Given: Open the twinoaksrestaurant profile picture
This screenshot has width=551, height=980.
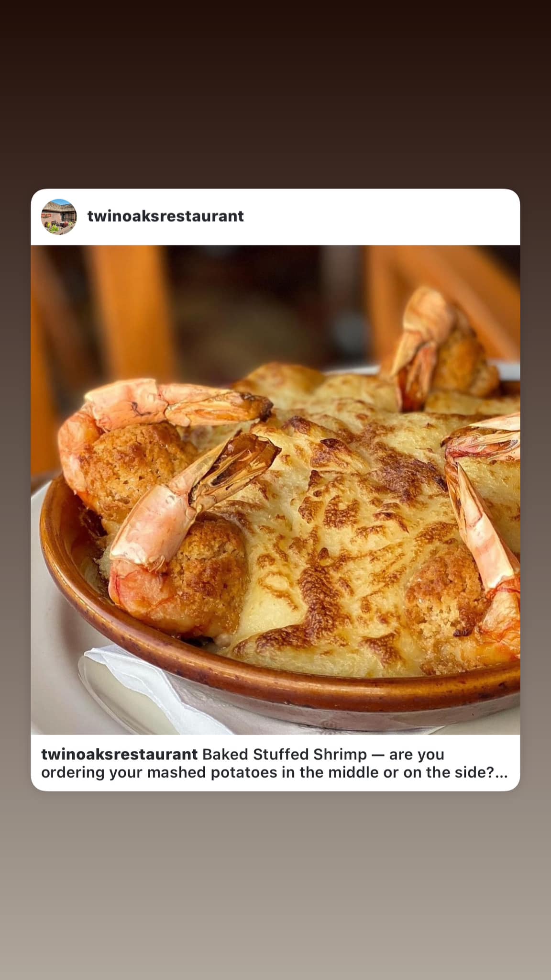Looking at the screenshot, I should point(59,217).
